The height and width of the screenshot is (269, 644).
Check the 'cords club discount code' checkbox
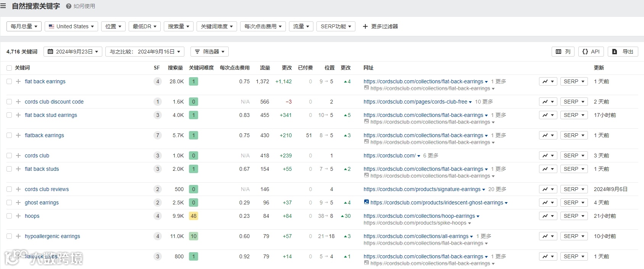9,102
